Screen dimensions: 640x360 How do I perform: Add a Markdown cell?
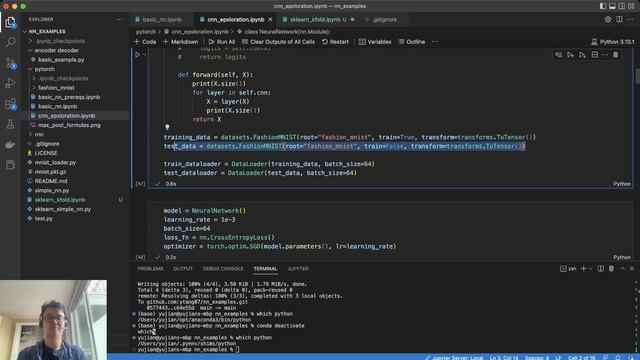click(x=180, y=42)
